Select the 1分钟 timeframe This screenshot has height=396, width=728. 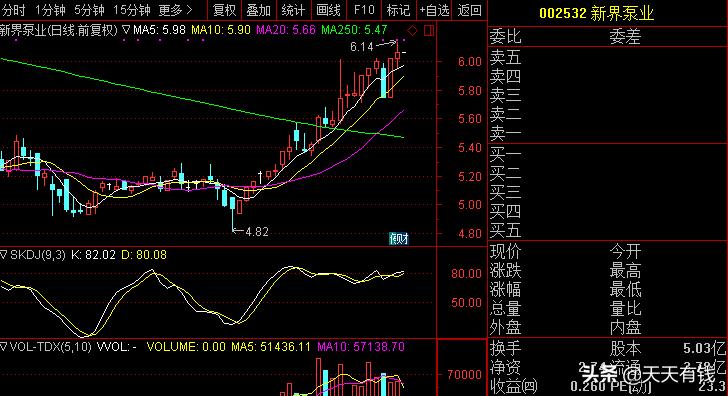point(50,10)
